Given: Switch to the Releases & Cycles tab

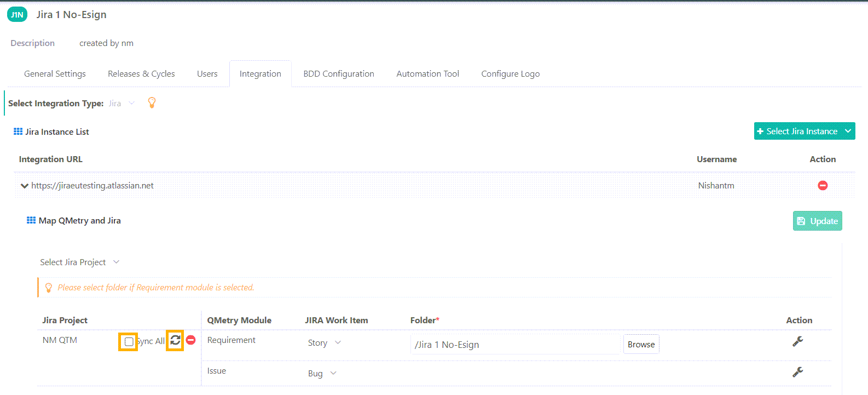Looking at the screenshot, I should tap(141, 74).
